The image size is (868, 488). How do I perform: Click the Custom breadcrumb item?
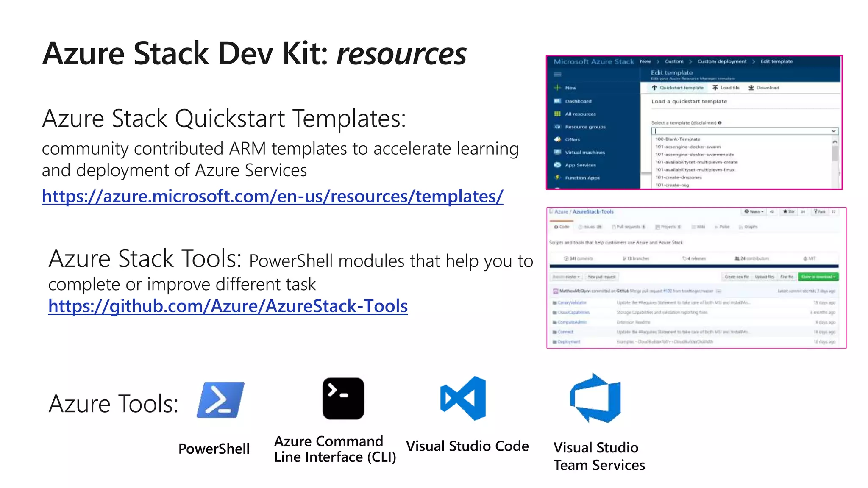(x=674, y=61)
